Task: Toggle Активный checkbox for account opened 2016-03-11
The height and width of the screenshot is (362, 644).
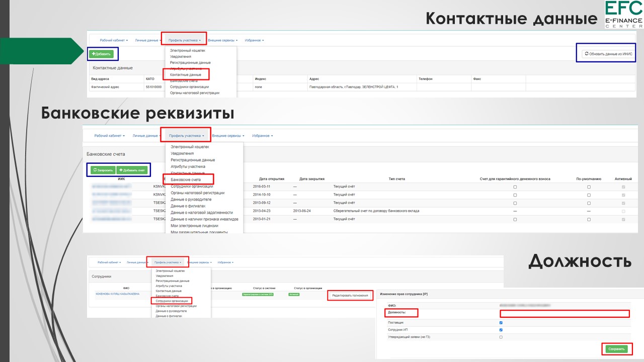Action: coord(624,187)
